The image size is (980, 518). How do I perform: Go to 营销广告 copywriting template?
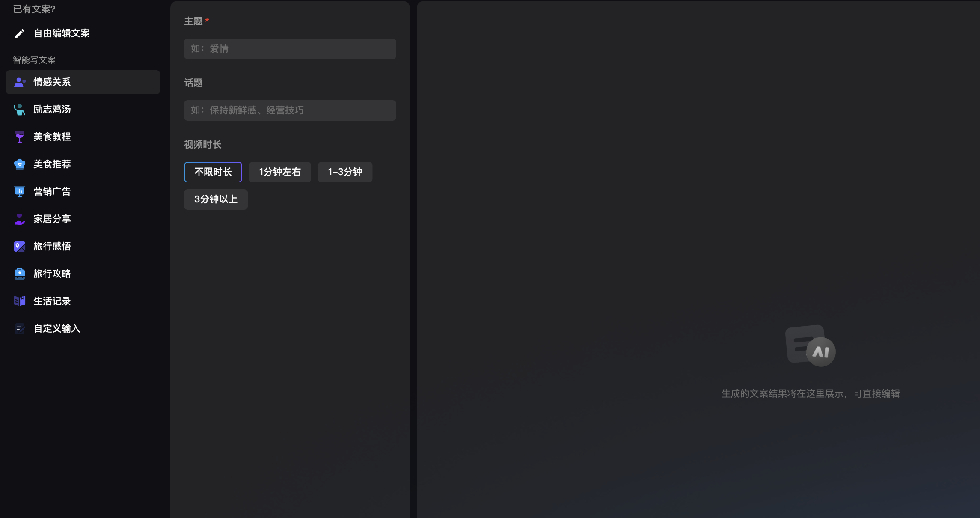[x=52, y=192]
